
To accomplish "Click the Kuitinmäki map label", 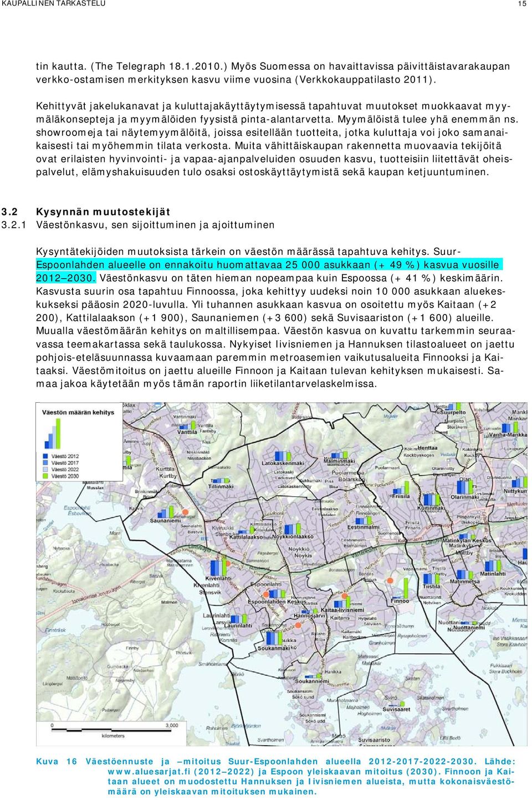I will pyautogui.click(x=431, y=507).
